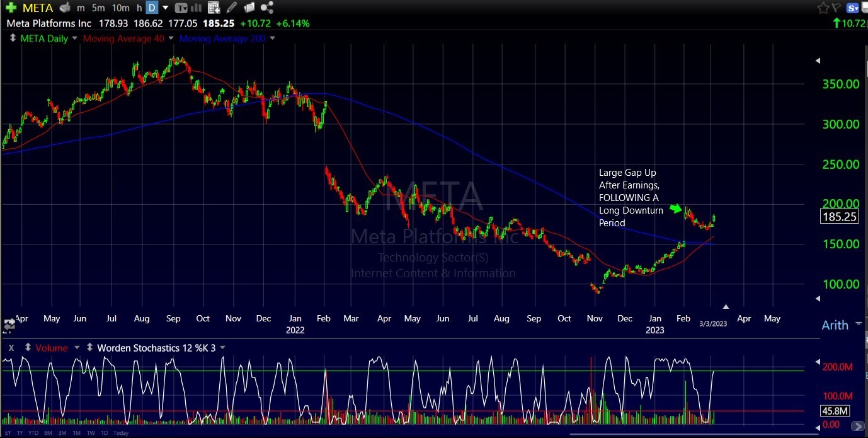Open the symbol icon next to META ticker
The height and width of the screenshot is (438, 868).
pyautogui.click(x=64, y=8)
